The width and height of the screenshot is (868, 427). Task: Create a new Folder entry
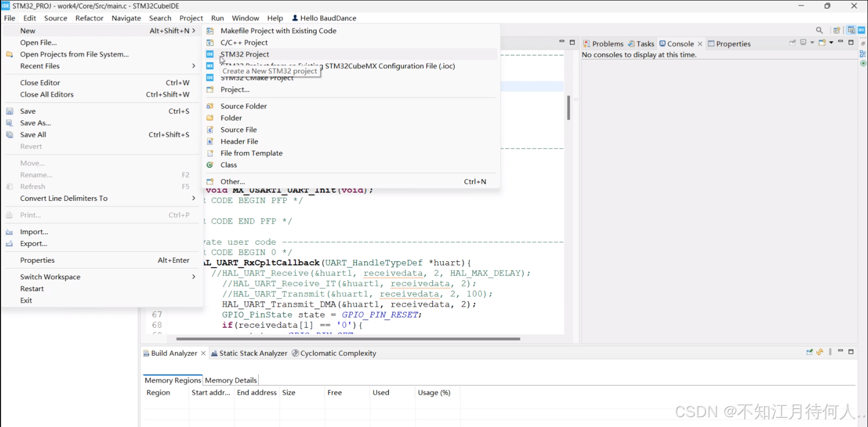350,118
